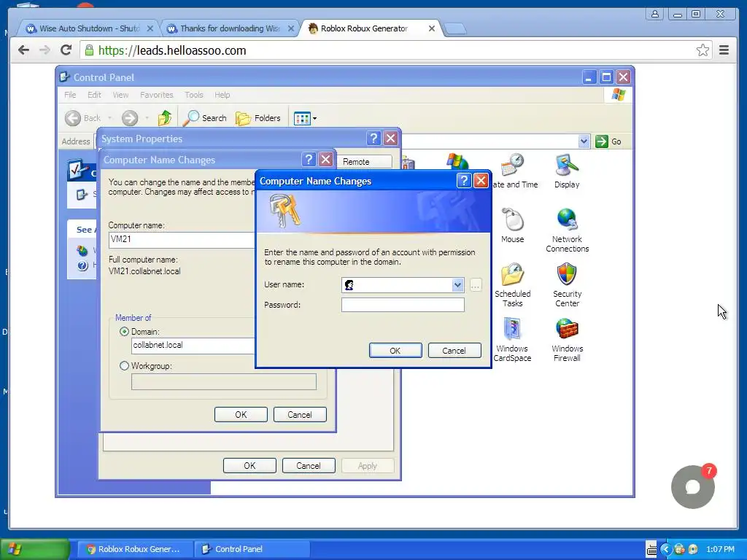Reload the Chrome page
The height and width of the screenshot is (560, 747).
pos(66,50)
